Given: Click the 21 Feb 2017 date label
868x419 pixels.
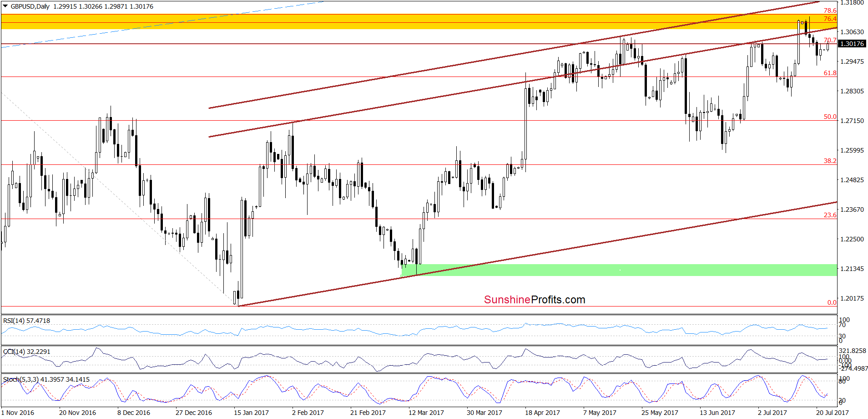Looking at the screenshot, I should 368,413.
